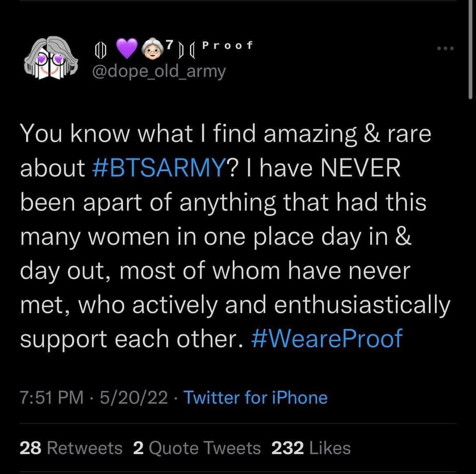476x474 pixels.
Task: Open the @dope_old_army profile handle
Action: click(158, 70)
